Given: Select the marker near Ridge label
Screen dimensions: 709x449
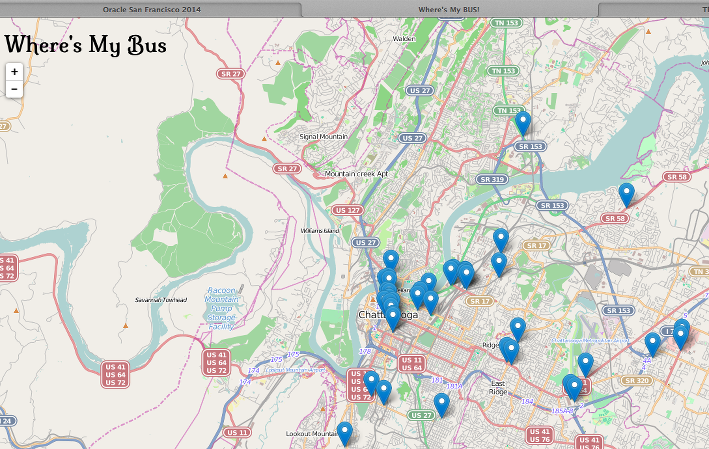Looking at the screenshot, I should coord(511,352).
